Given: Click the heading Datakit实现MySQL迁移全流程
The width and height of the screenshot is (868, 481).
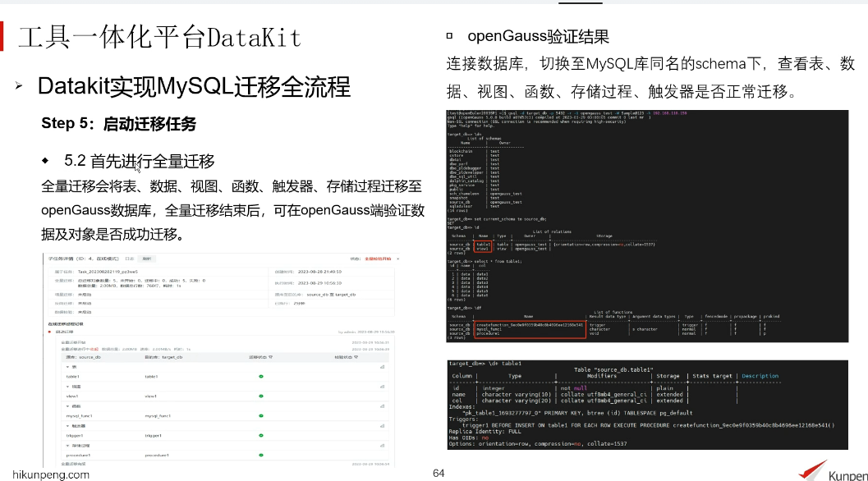Looking at the screenshot, I should tap(194, 87).
